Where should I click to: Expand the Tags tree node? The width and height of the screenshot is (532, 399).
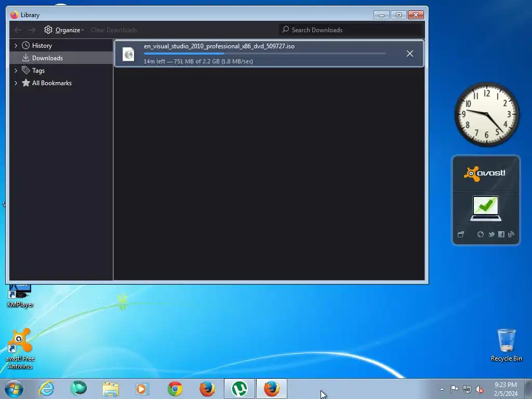[x=16, y=71]
